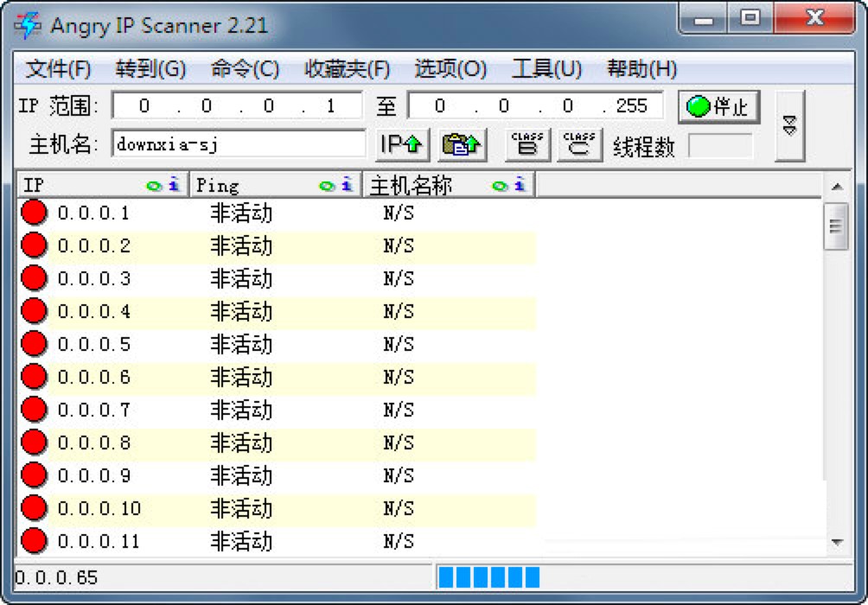
Task: Click the Class C network icon
Action: (x=578, y=143)
